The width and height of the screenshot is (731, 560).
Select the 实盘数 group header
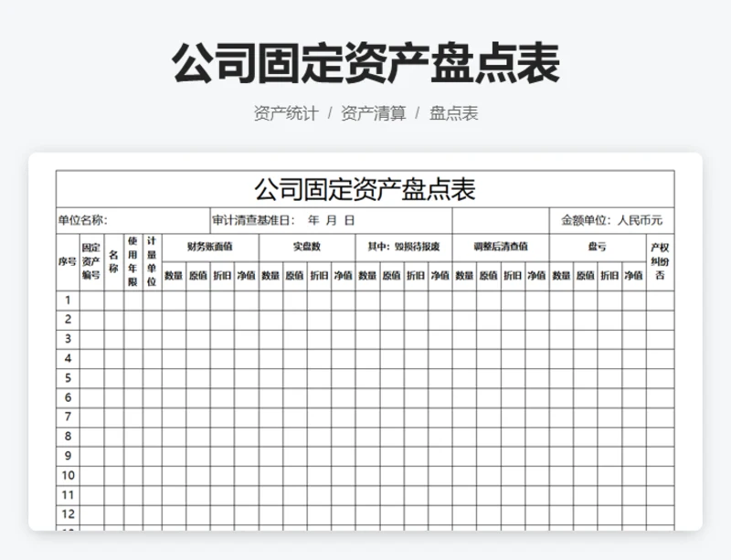tap(307, 248)
